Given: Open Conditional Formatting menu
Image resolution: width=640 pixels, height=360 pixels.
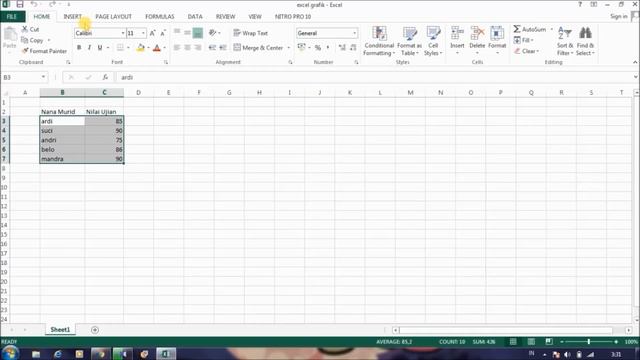Looking at the screenshot, I should pyautogui.click(x=379, y=41).
